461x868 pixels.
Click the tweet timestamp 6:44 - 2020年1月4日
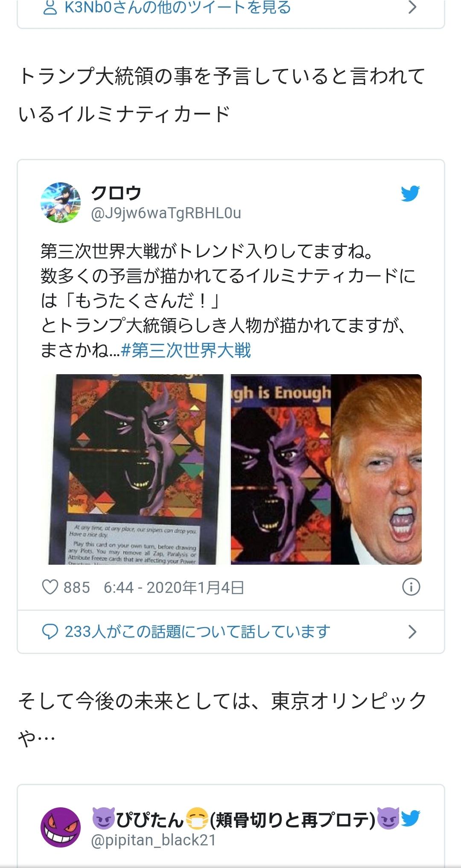pyautogui.click(x=174, y=587)
